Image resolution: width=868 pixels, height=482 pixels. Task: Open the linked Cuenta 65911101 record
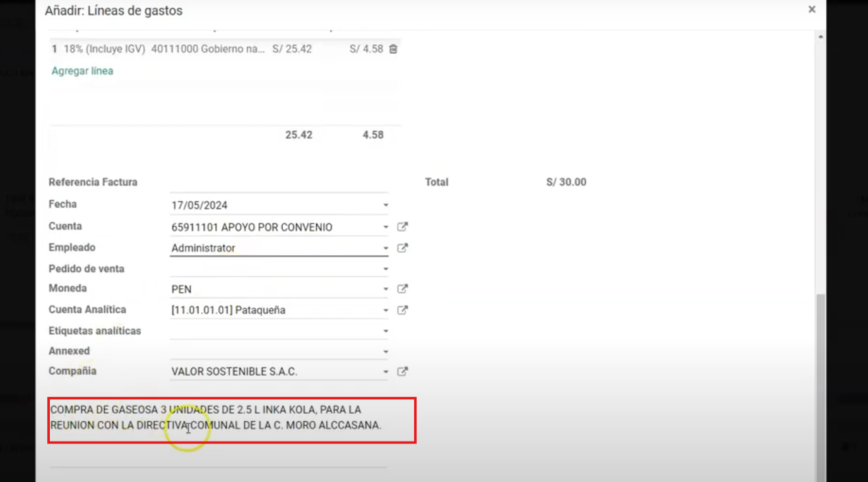[x=402, y=226]
